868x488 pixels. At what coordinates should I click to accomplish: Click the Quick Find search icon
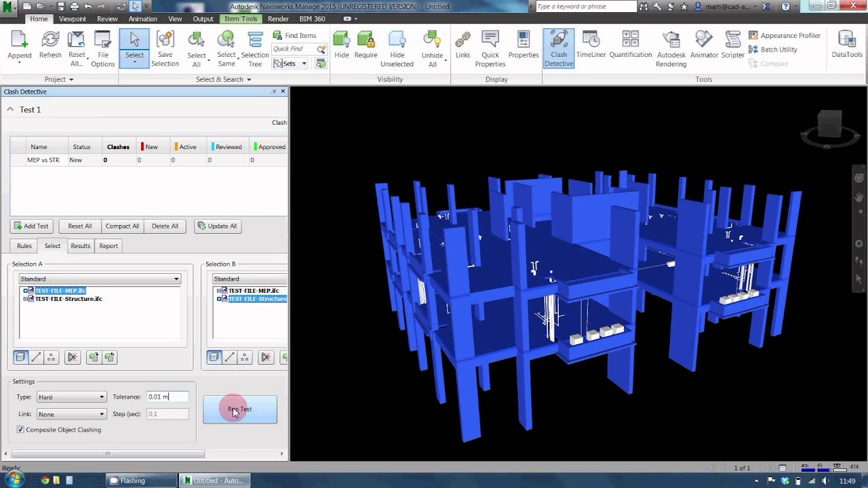(x=321, y=49)
